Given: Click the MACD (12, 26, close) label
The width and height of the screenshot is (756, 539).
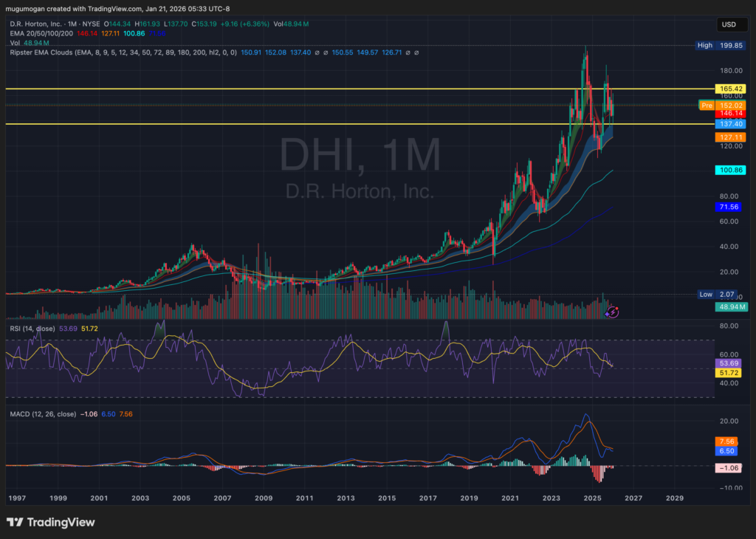Looking at the screenshot, I should pos(43,414).
